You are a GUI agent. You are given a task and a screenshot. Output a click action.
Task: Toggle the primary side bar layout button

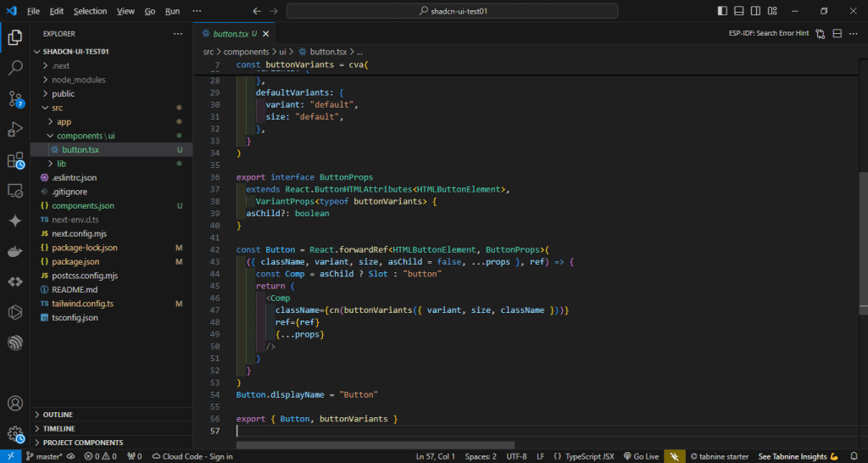click(722, 11)
